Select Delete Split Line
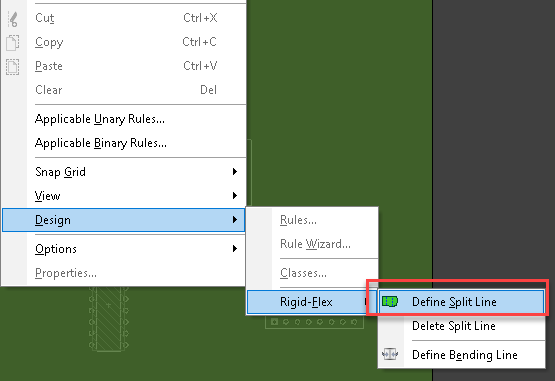Image resolution: width=555 pixels, height=381 pixels. pos(461,326)
